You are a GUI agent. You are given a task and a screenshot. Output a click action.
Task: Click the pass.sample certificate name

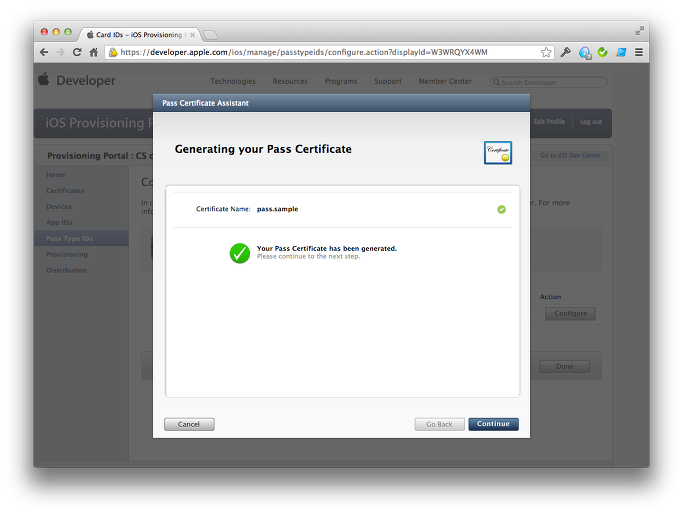[277, 209]
